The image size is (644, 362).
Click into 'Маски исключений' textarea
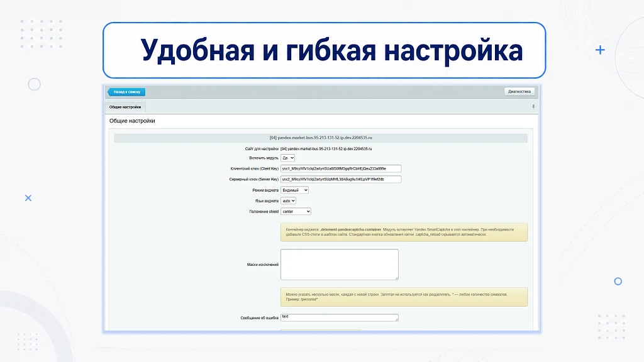pos(339,265)
